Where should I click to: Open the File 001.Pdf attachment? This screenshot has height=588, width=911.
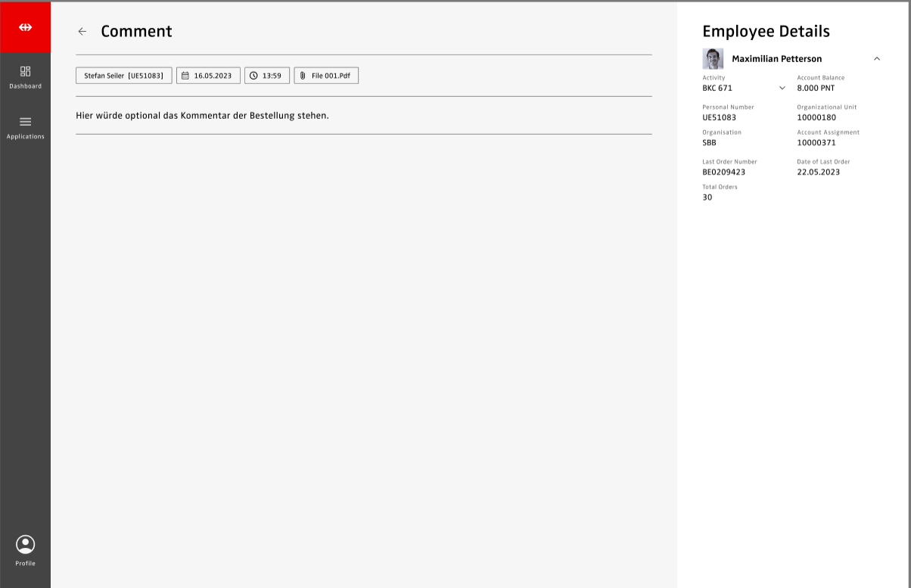[331, 76]
